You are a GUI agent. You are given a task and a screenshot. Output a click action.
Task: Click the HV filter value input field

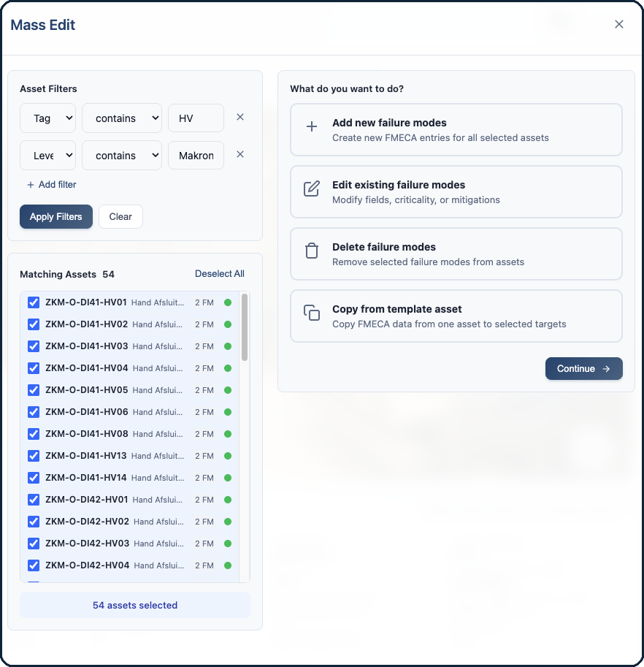tap(196, 118)
